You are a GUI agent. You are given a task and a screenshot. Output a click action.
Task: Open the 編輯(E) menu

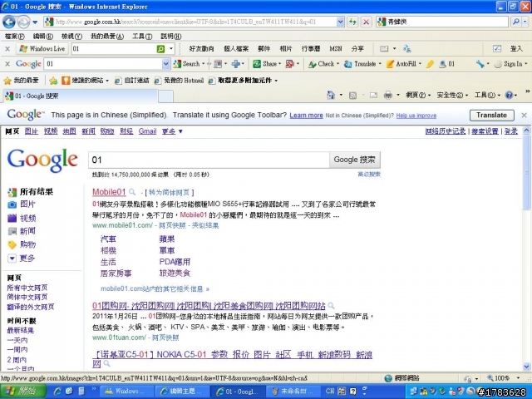coord(42,36)
